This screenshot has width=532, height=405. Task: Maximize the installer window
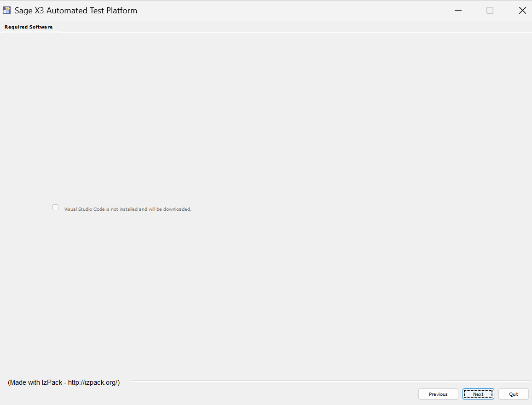(490, 11)
